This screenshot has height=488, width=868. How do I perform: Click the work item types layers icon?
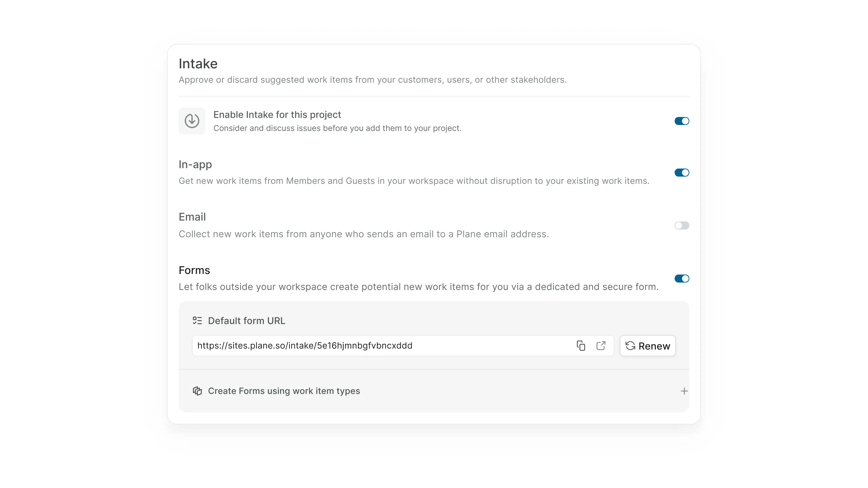197,391
